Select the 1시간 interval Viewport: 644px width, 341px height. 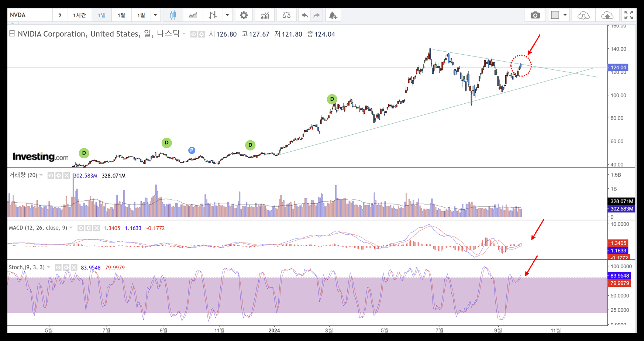click(x=79, y=15)
